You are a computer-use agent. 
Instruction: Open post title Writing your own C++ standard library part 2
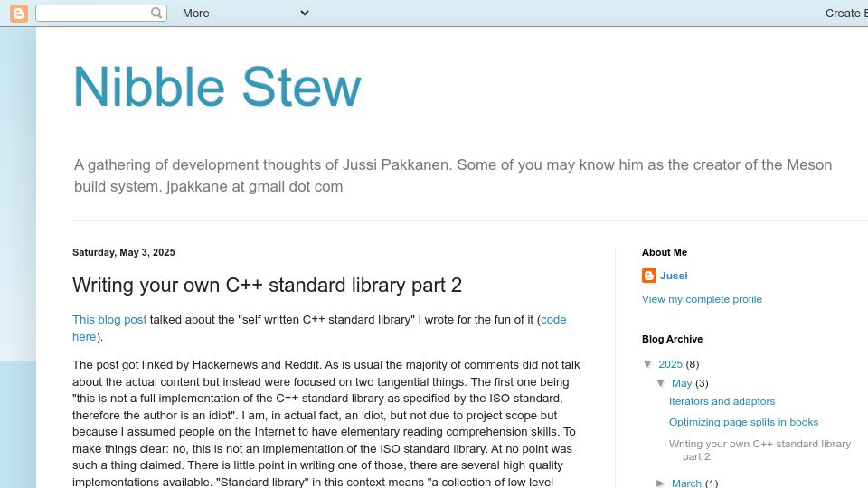pyautogui.click(x=267, y=285)
